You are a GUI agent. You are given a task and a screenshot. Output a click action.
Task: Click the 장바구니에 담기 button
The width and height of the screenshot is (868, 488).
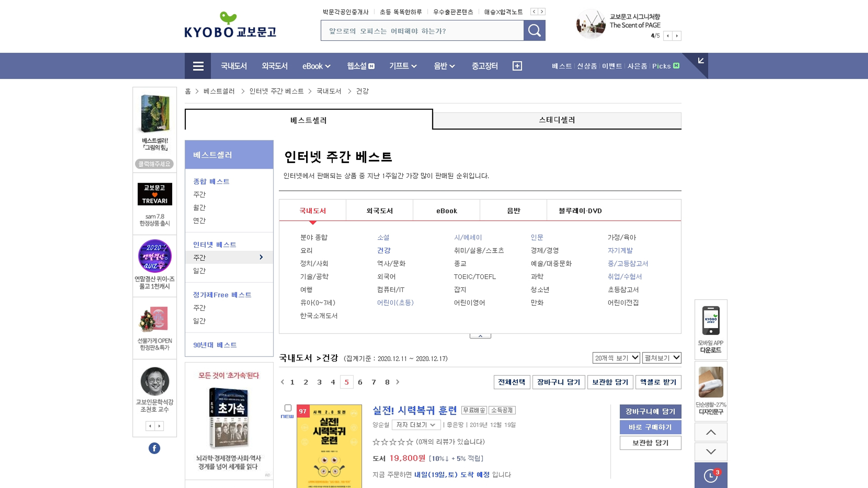coord(650,412)
